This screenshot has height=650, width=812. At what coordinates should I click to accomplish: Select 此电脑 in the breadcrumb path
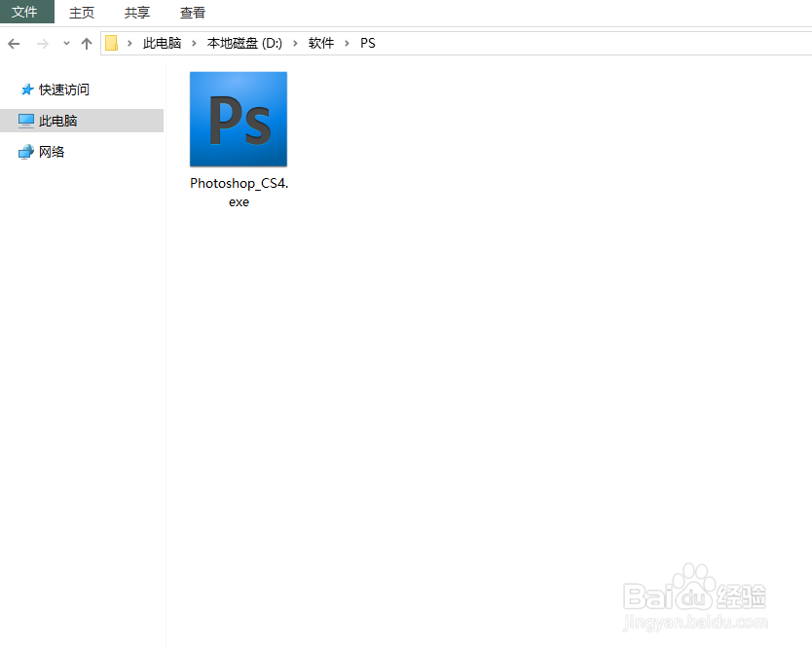point(162,43)
